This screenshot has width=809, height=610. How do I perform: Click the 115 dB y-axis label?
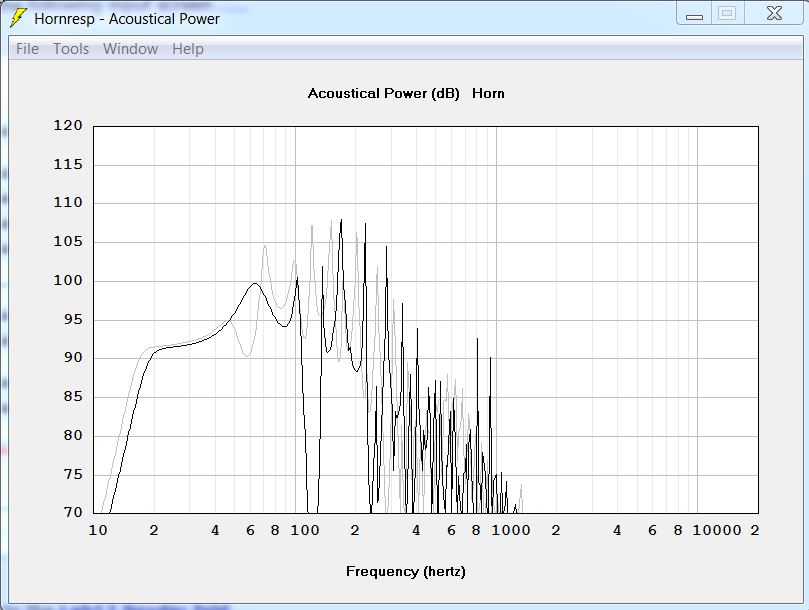click(x=68, y=165)
